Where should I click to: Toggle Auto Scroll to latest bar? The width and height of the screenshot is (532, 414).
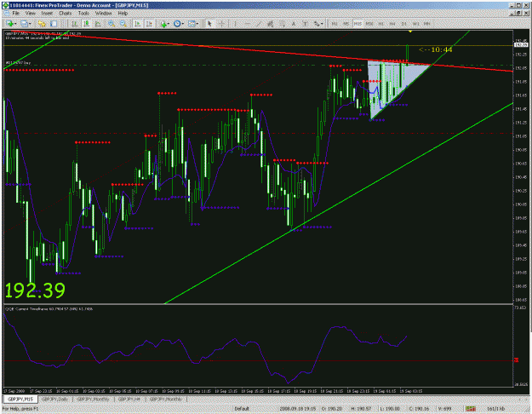click(x=137, y=24)
